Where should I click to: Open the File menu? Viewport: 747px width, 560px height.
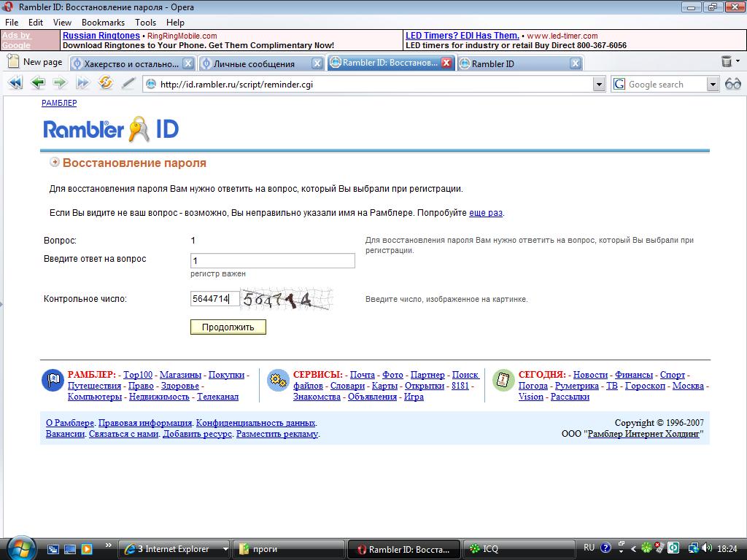pyautogui.click(x=12, y=23)
